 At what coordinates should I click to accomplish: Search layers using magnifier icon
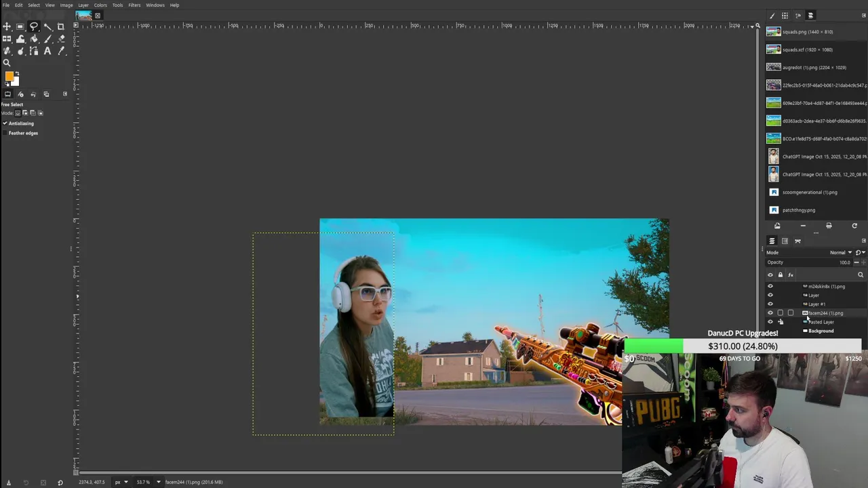[x=861, y=274]
